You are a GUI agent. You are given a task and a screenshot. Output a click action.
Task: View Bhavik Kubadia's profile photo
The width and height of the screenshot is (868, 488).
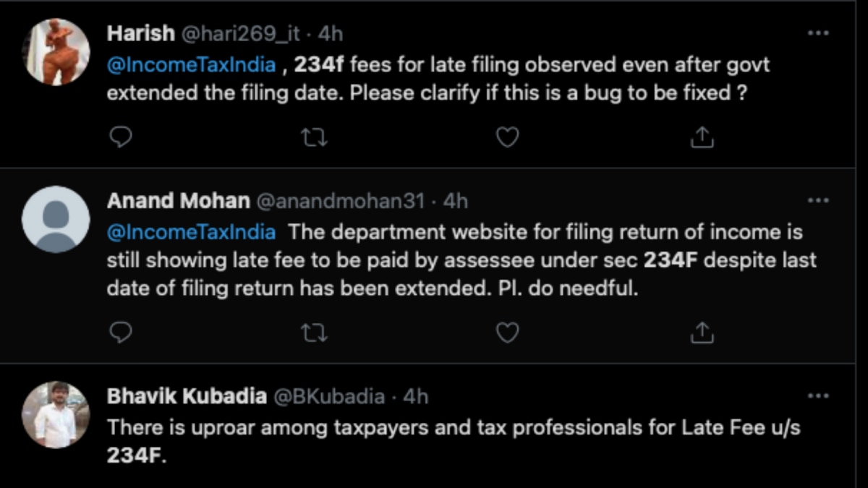point(56,415)
